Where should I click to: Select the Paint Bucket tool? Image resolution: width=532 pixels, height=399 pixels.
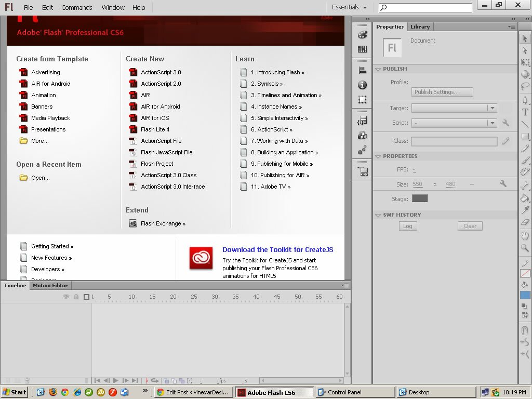tap(525, 198)
